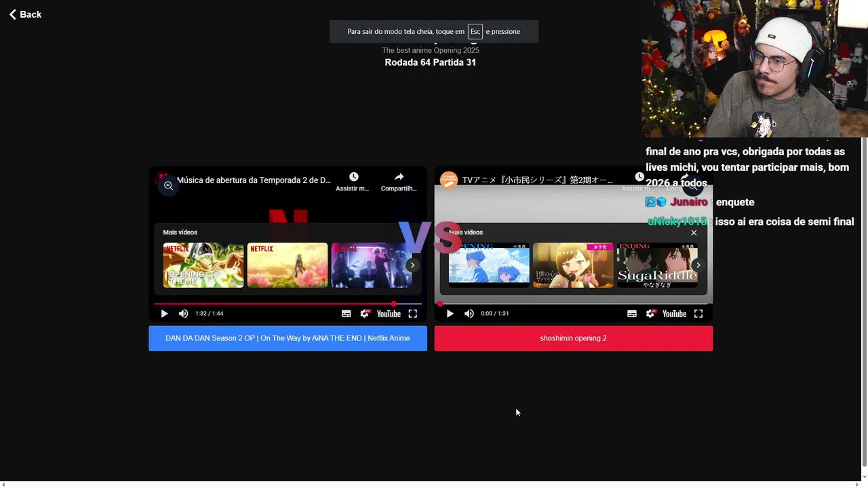
Task: Go back using the Back arrow
Action: pos(25,14)
